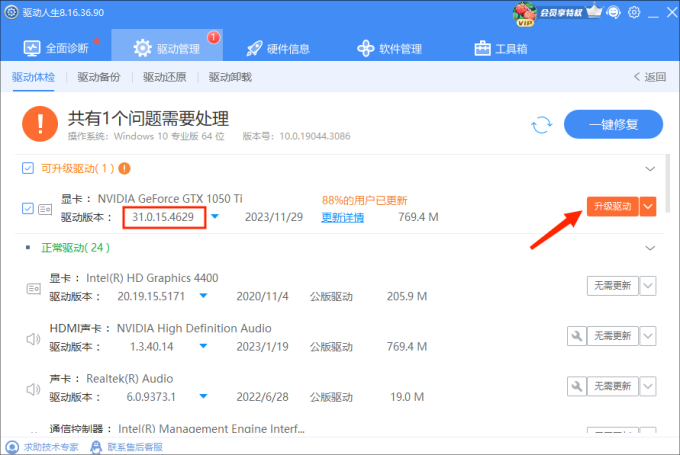
Task: Open the 驱动备份 sub-tab
Action: click(99, 77)
